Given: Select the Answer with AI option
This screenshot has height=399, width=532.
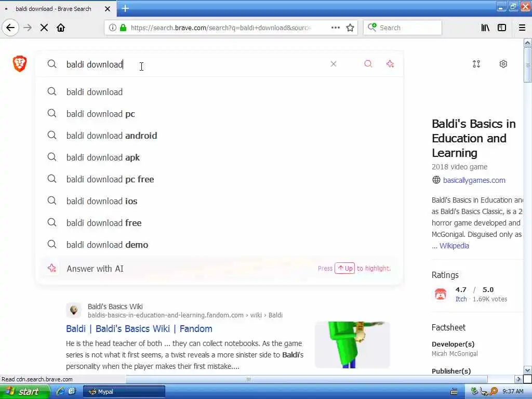Looking at the screenshot, I should point(220,269).
